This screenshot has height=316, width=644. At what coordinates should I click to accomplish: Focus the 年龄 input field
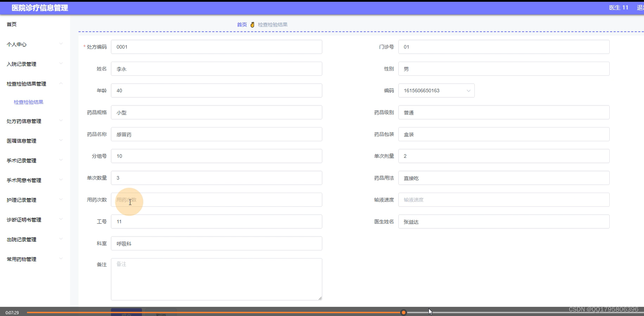(217, 90)
